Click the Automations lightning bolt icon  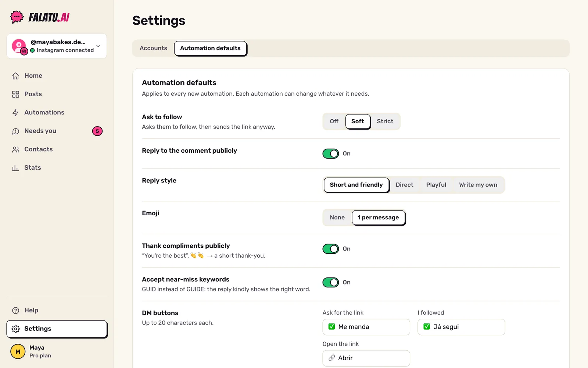point(15,113)
